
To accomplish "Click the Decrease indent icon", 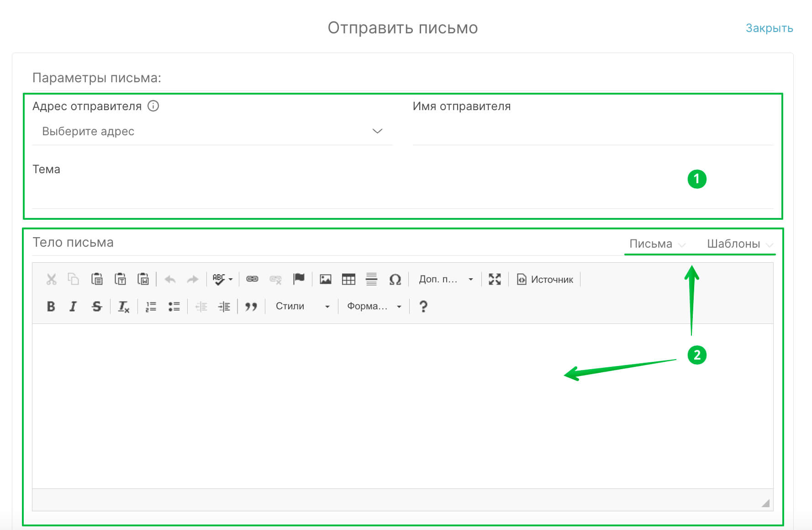I will 201,307.
